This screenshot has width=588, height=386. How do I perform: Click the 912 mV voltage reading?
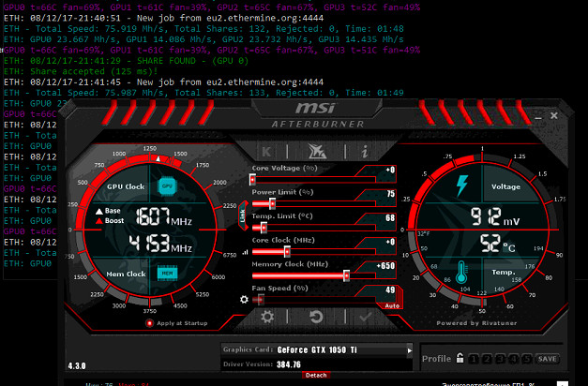495,216
